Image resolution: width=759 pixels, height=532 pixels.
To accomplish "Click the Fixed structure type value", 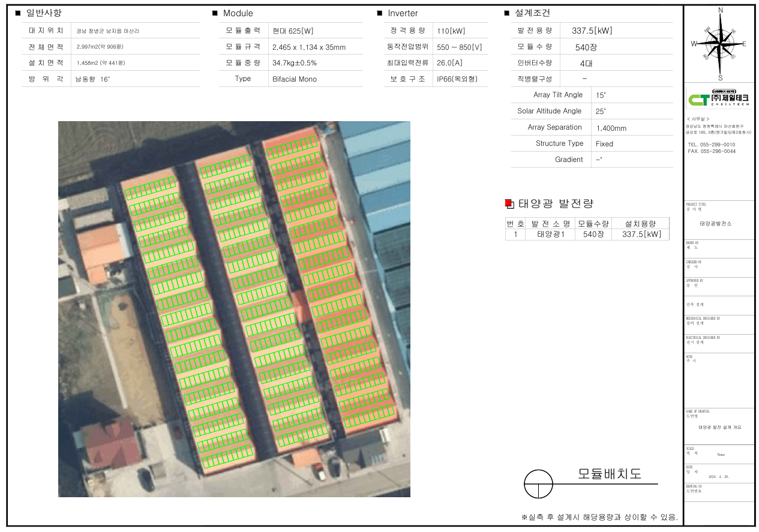I will [604, 144].
